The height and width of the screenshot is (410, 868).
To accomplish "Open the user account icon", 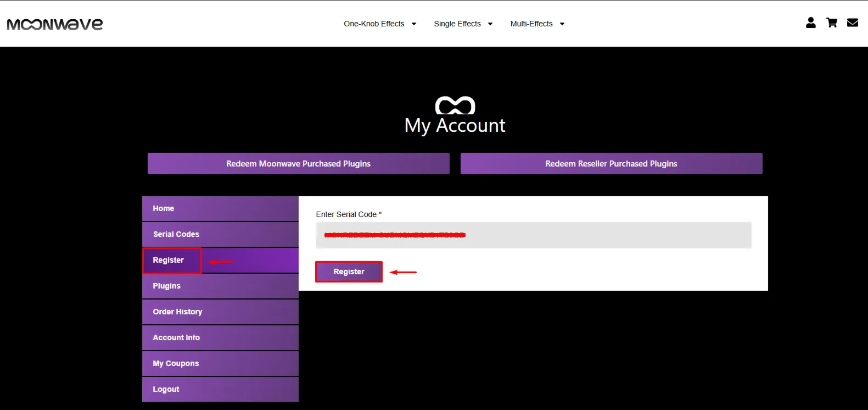I will tap(810, 23).
